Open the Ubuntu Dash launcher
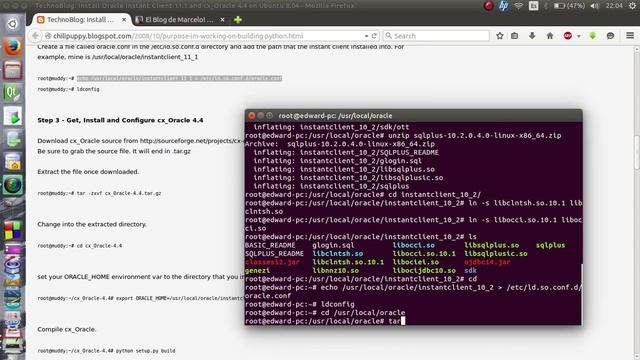640x360 pixels. point(12,24)
